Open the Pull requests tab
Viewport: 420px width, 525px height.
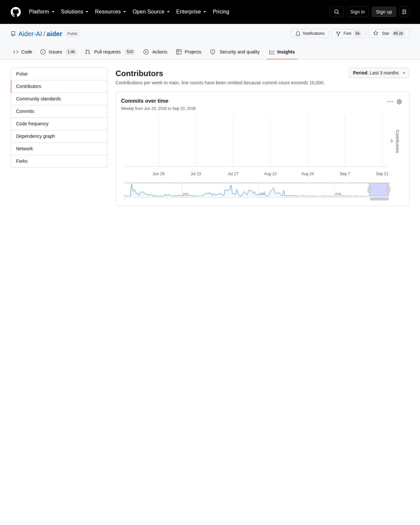coord(110,52)
